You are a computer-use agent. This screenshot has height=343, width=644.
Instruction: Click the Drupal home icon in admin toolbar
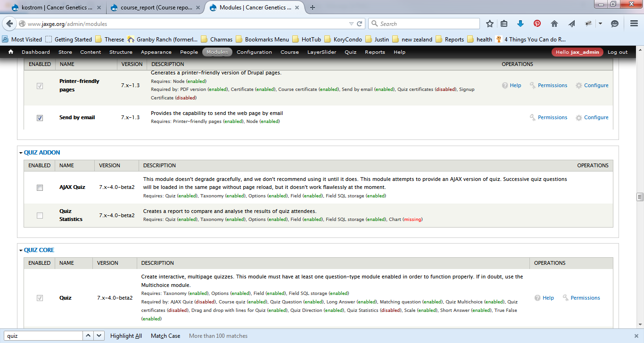coord(10,52)
